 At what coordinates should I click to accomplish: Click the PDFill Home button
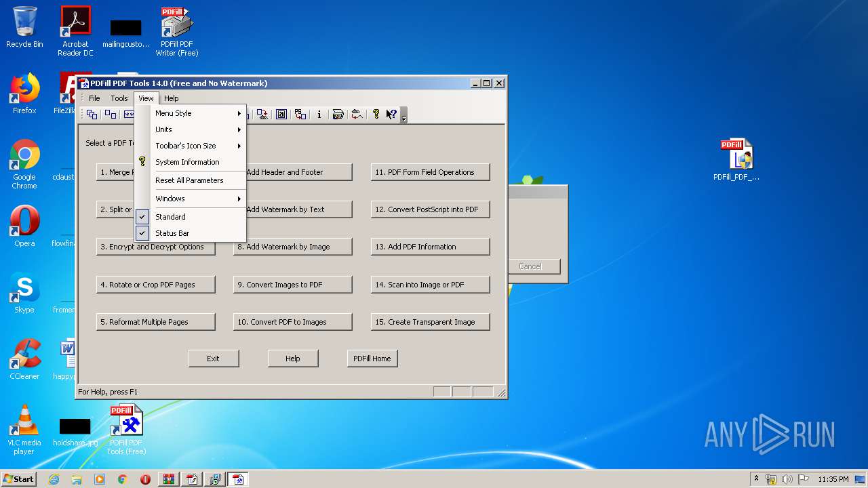click(372, 359)
